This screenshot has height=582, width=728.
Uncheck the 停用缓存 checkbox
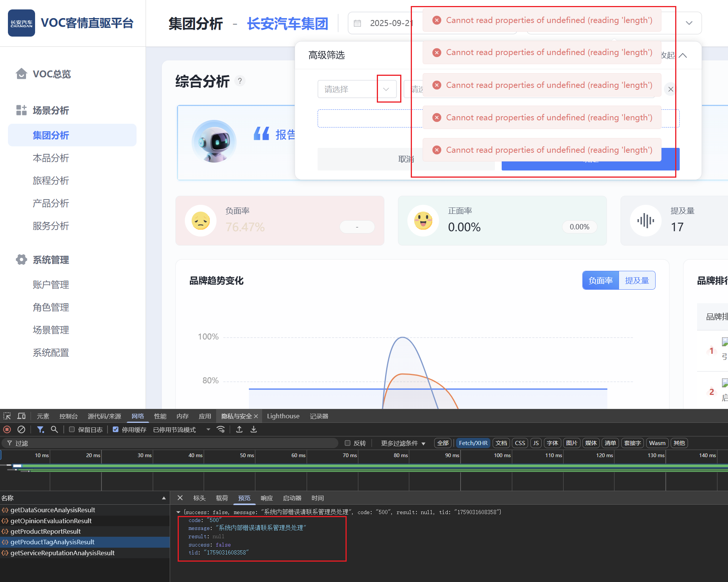115,429
